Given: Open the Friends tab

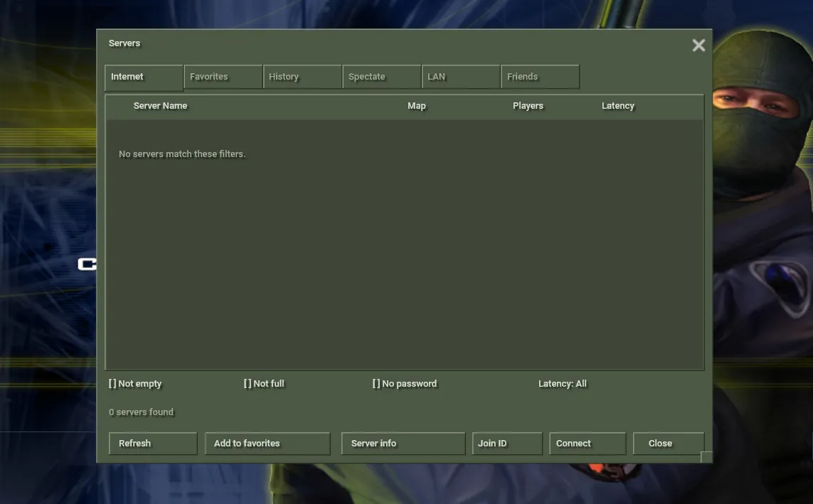Looking at the screenshot, I should click(541, 77).
